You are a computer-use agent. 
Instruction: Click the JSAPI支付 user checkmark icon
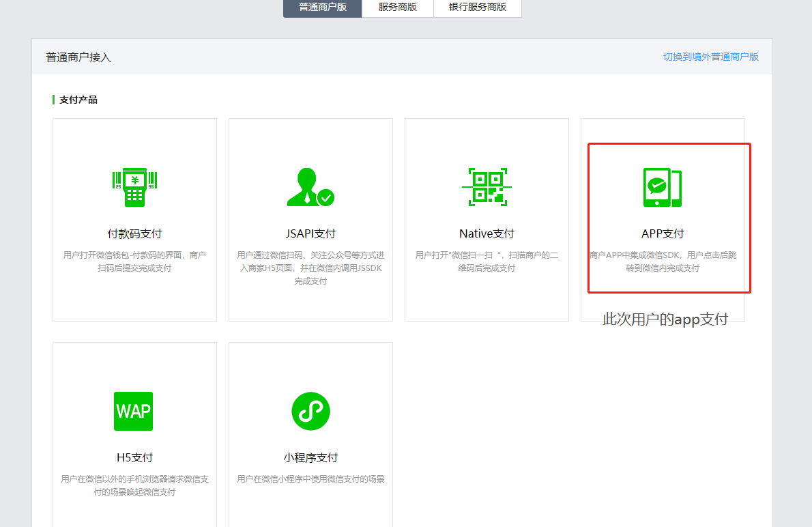point(310,187)
